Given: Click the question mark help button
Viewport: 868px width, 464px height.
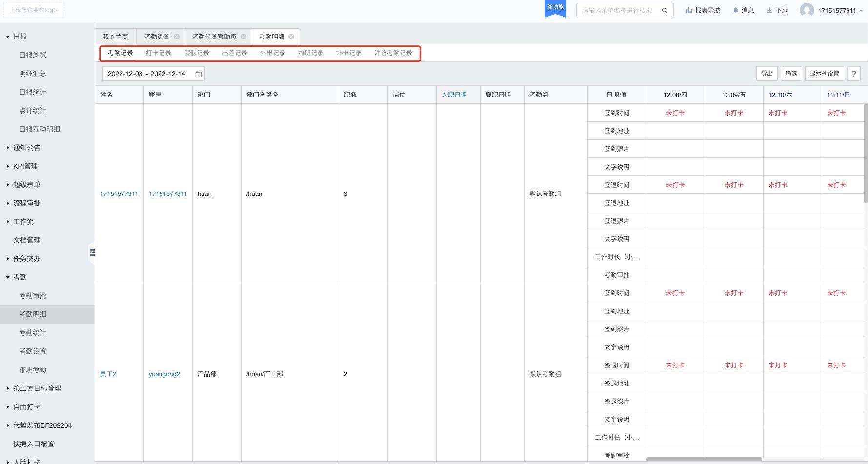Looking at the screenshot, I should click(x=853, y=74).
